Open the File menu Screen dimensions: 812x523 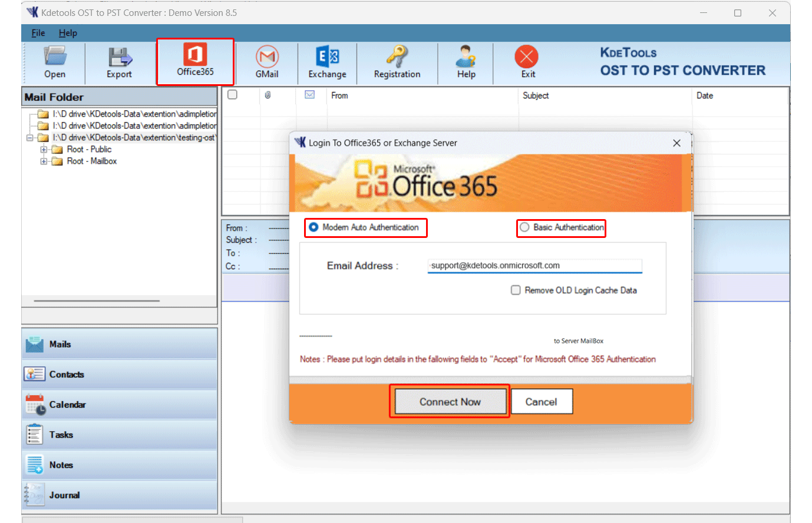pyautogui.click(x=38, y=33)
